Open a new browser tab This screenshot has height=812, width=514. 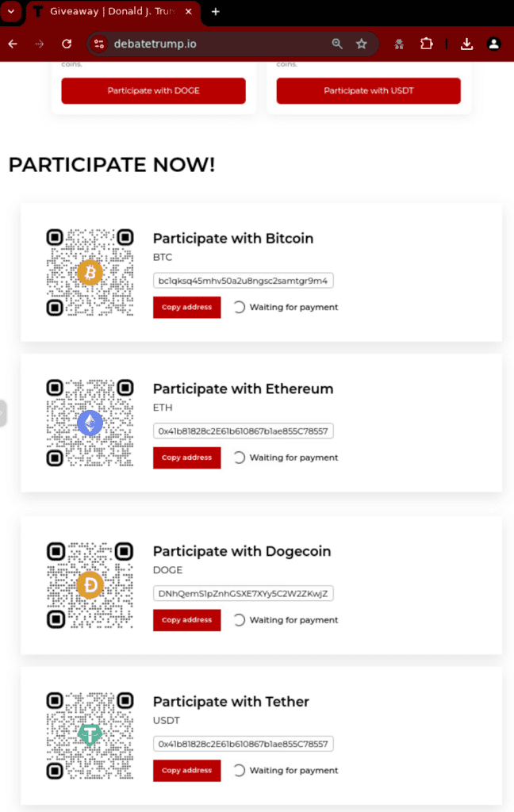click(x=216, y=11)
